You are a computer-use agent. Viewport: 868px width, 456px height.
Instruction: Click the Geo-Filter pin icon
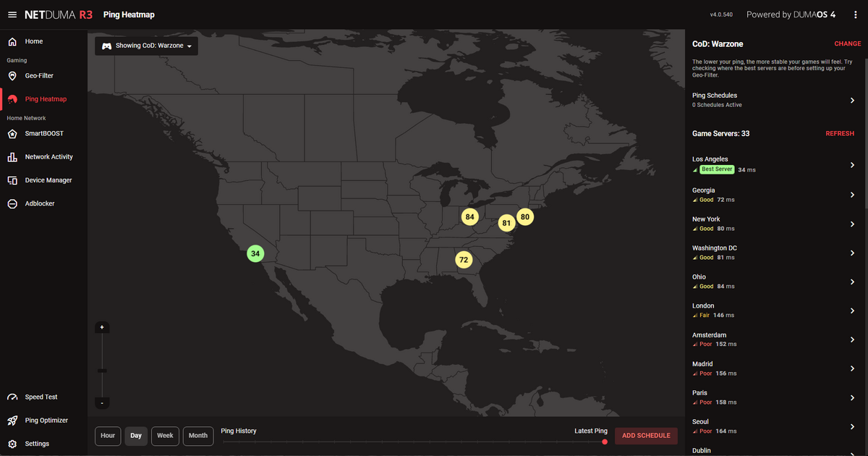(x=12, y=76)
